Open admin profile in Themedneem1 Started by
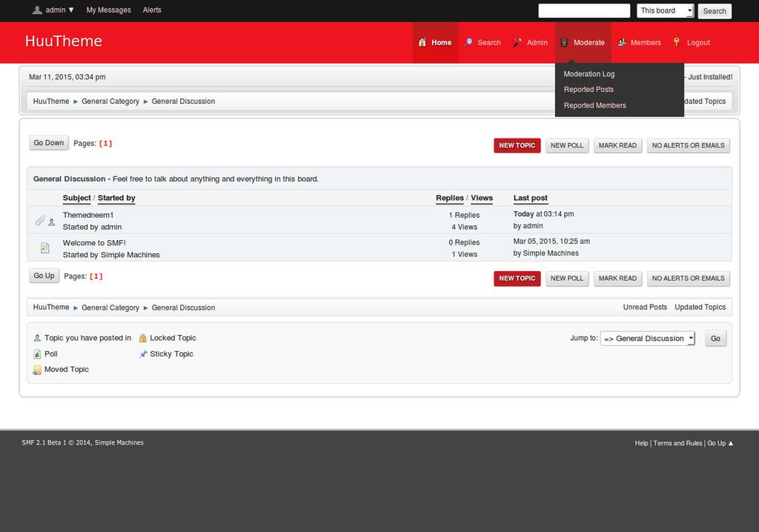This screenshot has width=759, height=532. (111, 227)
